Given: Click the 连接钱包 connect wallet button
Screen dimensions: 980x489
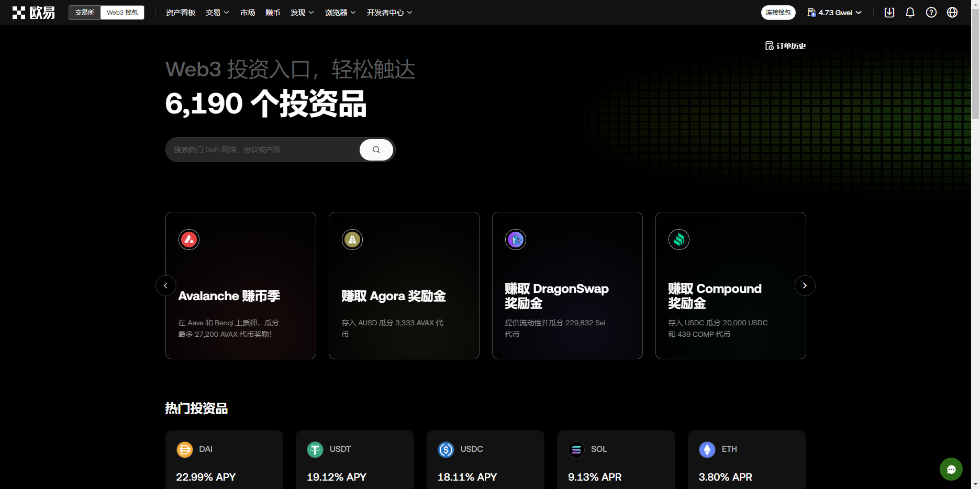Looking at the screenshot, I should (778, 13).
